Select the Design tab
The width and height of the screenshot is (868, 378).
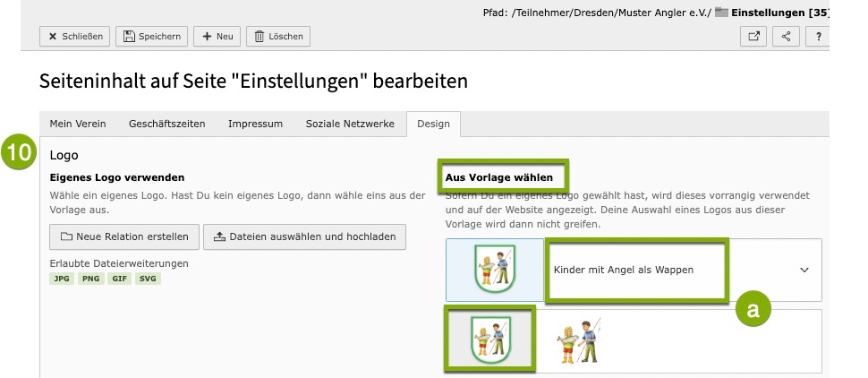point(433,124)
